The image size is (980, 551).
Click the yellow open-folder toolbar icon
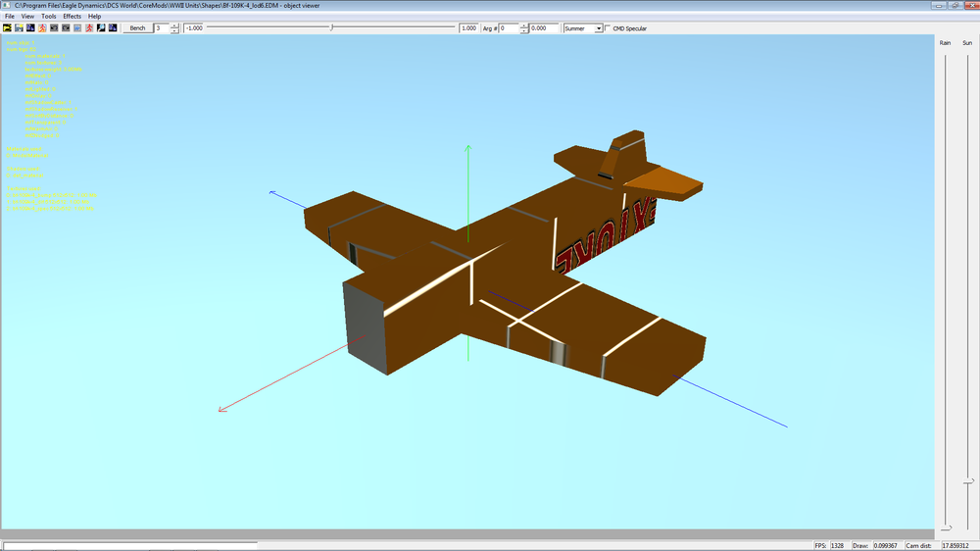[x=8, y=28]
